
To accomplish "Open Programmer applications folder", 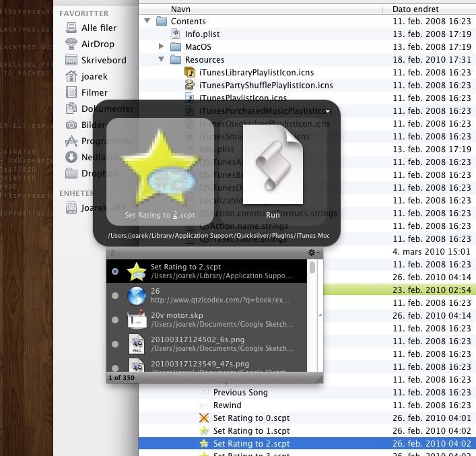I will click(100, 141).
